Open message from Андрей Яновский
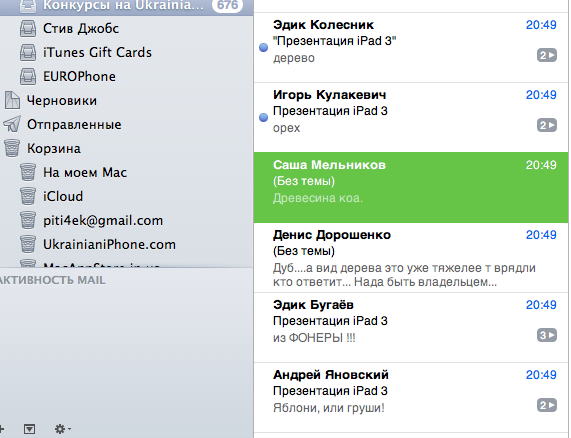This screenshot has height=438, width=571. point(411,397)
